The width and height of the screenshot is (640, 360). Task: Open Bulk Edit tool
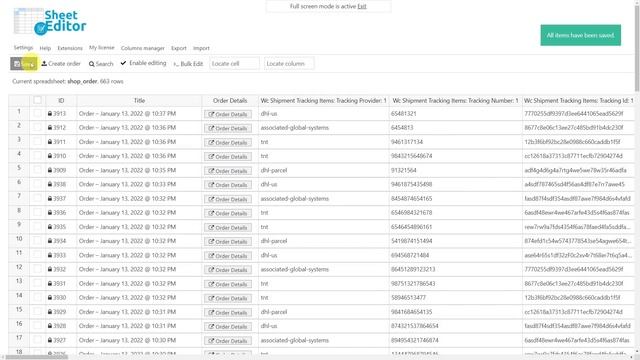pos(188,64)
